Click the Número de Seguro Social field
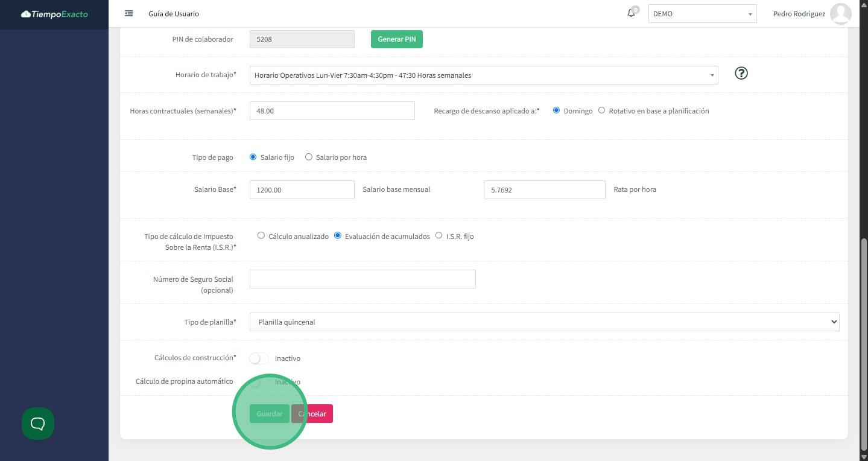This screenshot has height=461, width=868. click(363, 279)
